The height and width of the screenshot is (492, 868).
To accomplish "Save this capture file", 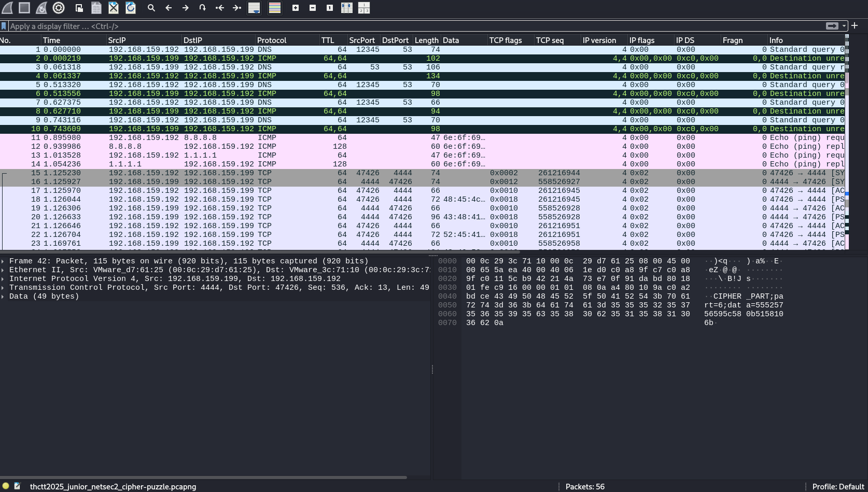I will click(x=96, y=8).
